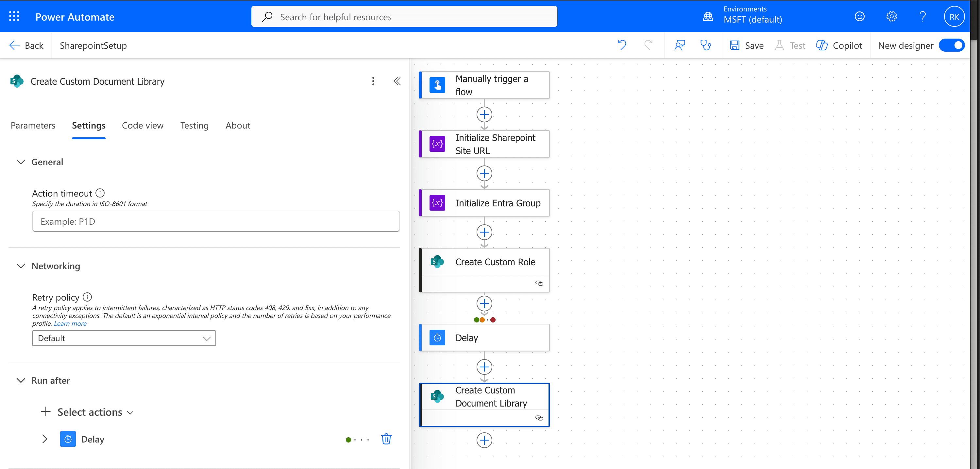980x469 pixels.
Task: Select the Create Custom Document Library card
Action: pos(484,405)
